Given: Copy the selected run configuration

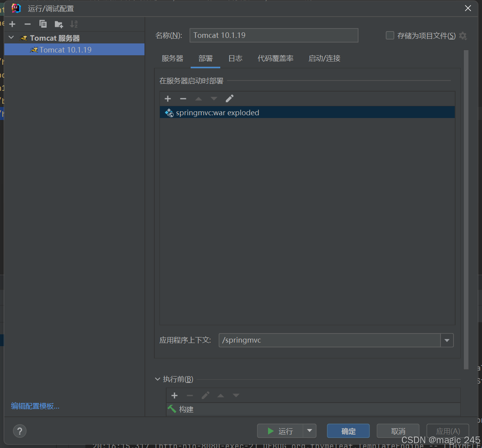Looking at the screenshot, I should (43, 24).
